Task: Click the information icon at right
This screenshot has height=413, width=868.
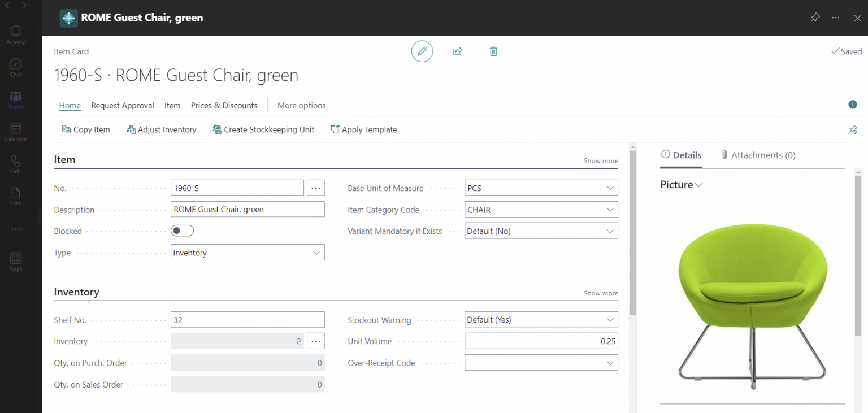Action: (853, 105)
